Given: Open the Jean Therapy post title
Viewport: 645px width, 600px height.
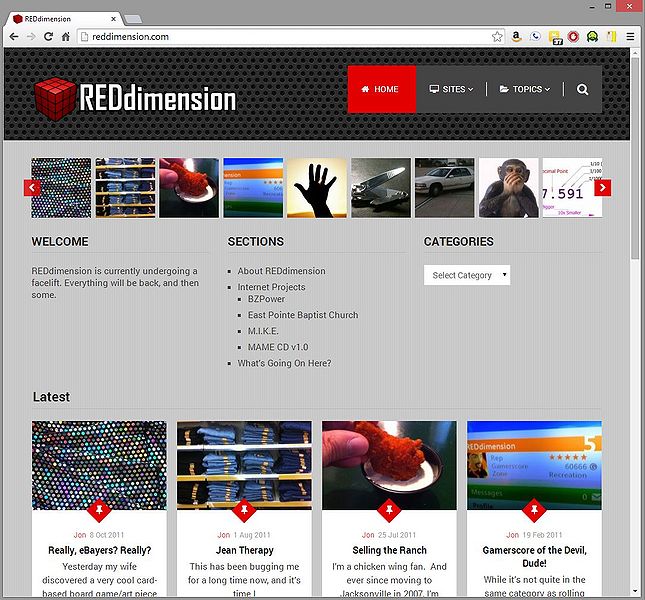Looking at the screenshot, I should (245, 550).
